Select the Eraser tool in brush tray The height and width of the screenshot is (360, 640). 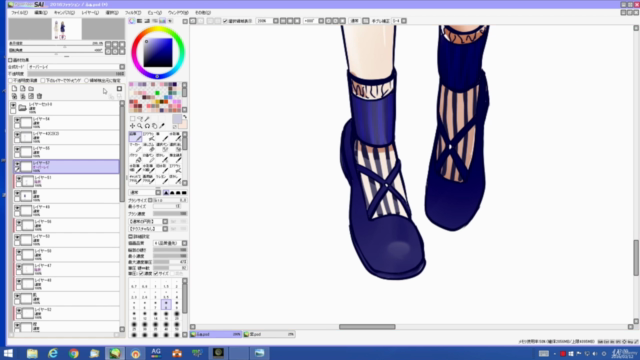(149, 147)
